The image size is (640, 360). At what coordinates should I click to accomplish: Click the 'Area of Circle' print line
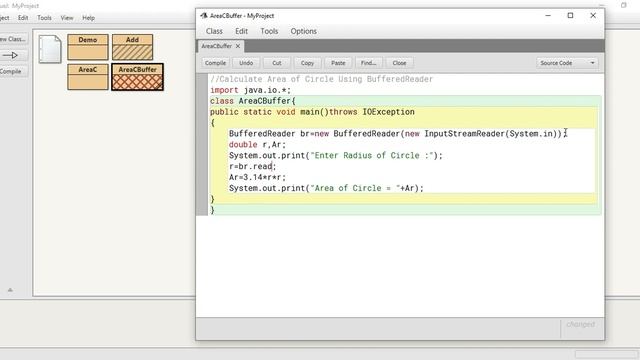click(326, 188)
